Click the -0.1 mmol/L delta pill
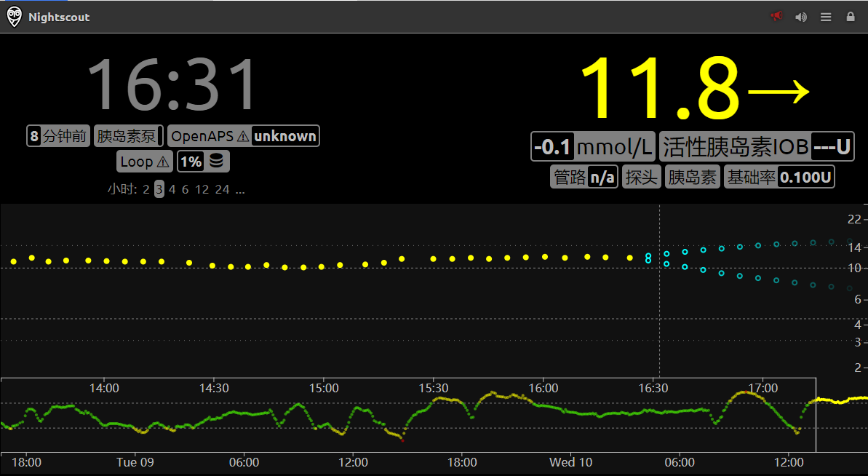 point(593,147)
